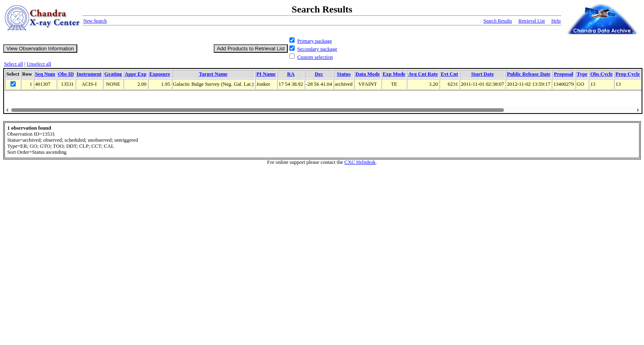Click the Chandra X-ray Center logo

[42, 18]
